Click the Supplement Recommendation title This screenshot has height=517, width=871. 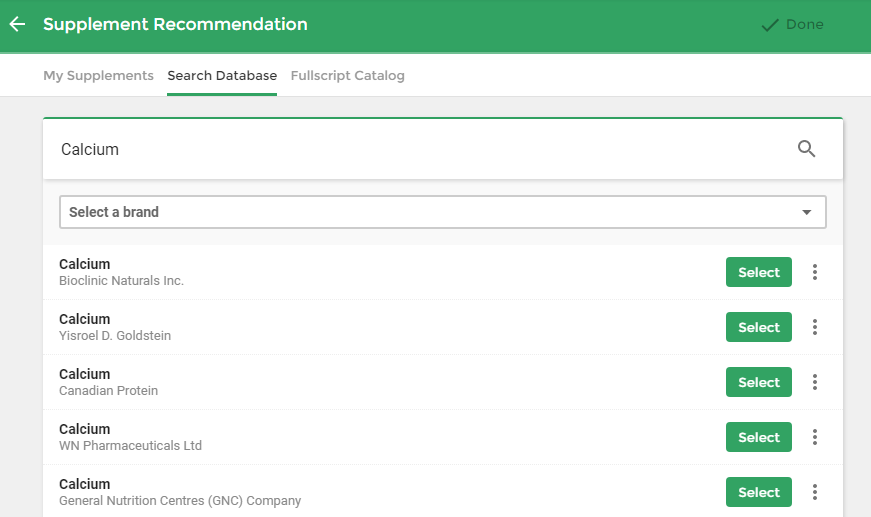click(176, 24)
